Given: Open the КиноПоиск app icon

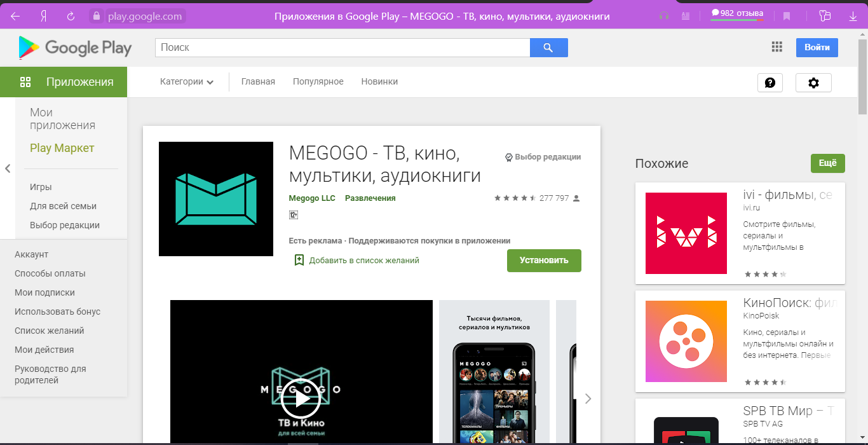Looking at the screenshot, I should (x=686, y=341).
